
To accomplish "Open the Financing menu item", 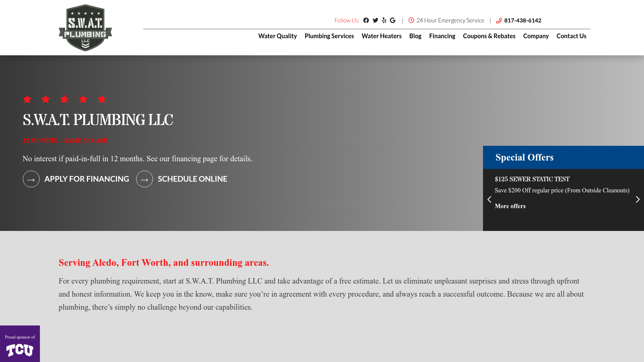I will pyautogui.click(x=442, y=36).
